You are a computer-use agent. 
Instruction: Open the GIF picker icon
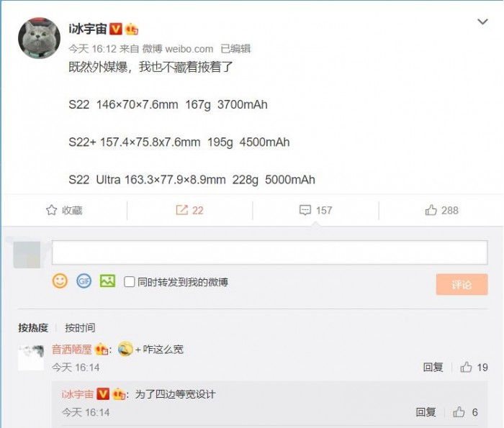(84, 281)
